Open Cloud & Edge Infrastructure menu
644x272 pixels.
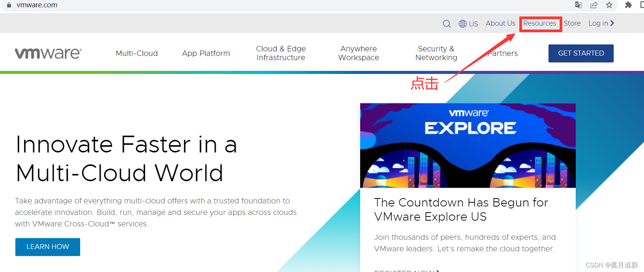(281, 53)
